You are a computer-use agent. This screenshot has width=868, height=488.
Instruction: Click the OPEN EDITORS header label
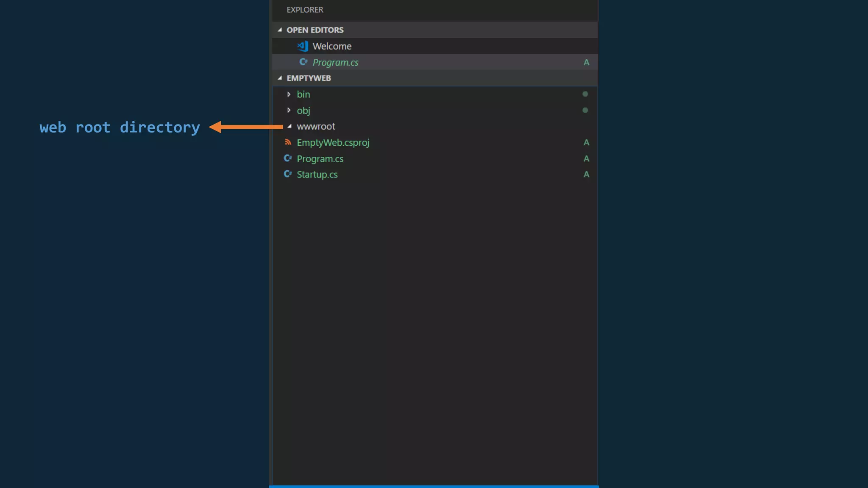point(315,30)
